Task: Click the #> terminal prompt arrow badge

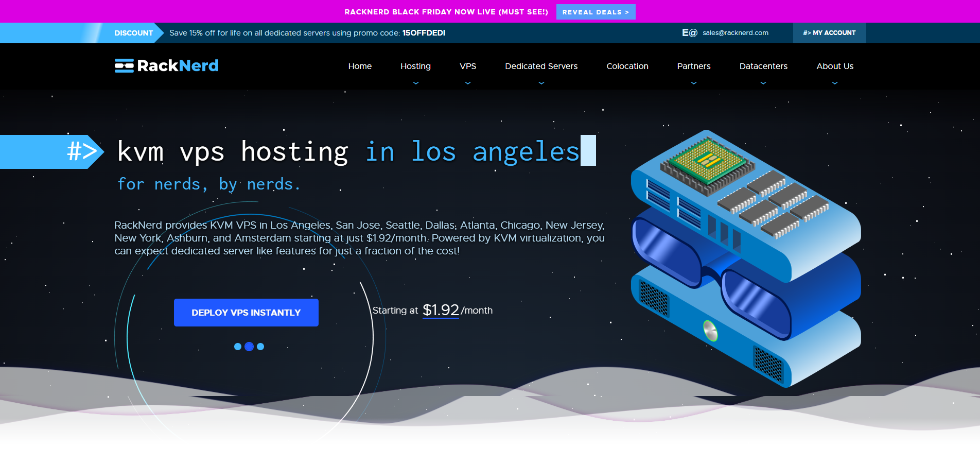Action: pos(81,152)
